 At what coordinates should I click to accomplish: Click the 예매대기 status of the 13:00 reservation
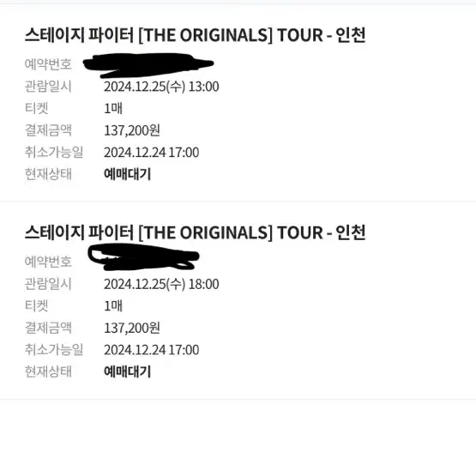pos(128,174)
